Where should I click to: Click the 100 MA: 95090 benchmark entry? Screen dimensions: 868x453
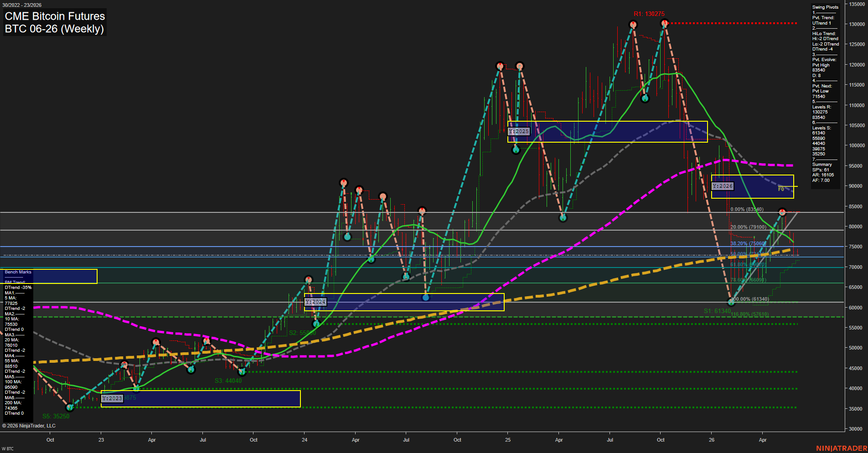[13, 385]
